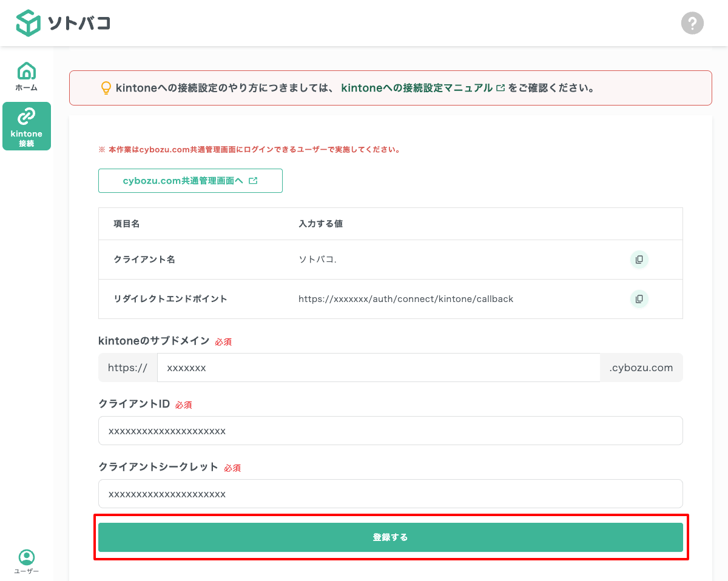The width and height of the screenshot is (728, 581).
Task: Click the 必須 label next to クライアントID
Action: [x=183, y=405]
